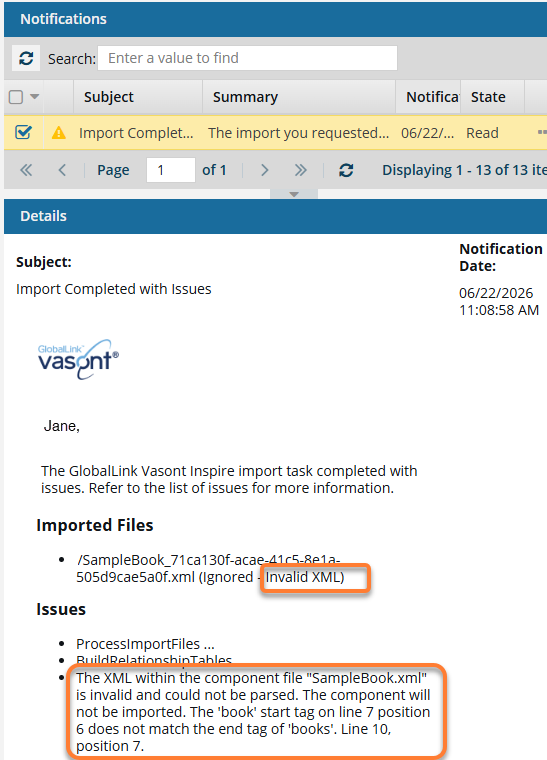Focus the Search value input field
This screenshot has height=760, width=547.
(248, 58)
